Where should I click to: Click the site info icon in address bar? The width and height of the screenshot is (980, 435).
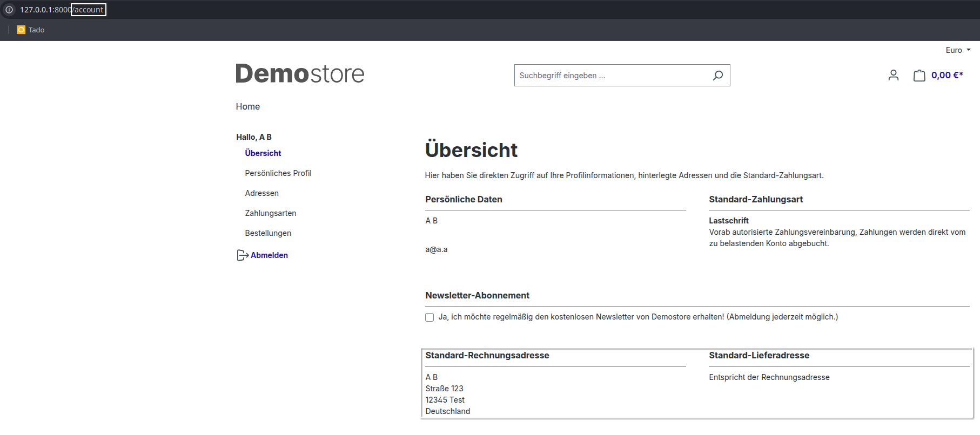pyautogui.click(x=9, y=10)
